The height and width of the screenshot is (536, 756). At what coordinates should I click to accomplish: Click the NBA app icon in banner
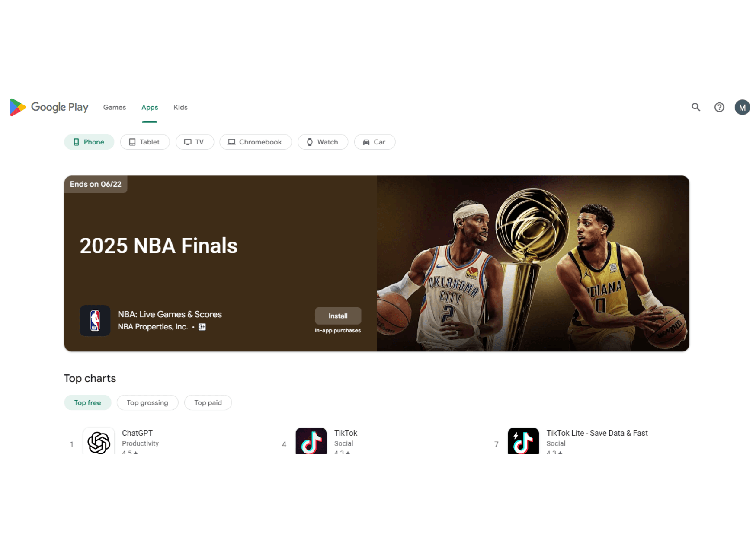tap(95, 321)
